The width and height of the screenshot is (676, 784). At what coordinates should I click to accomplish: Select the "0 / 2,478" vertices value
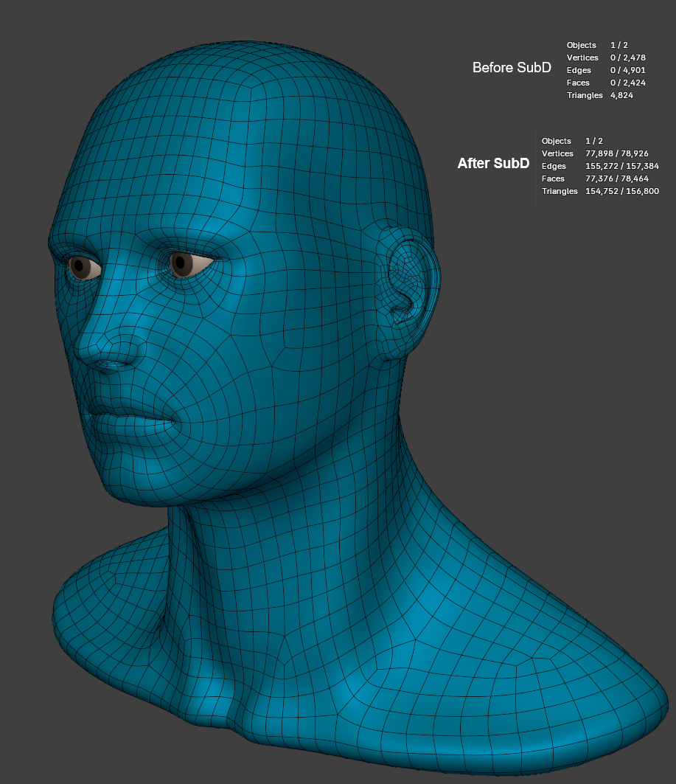[627, 58]
